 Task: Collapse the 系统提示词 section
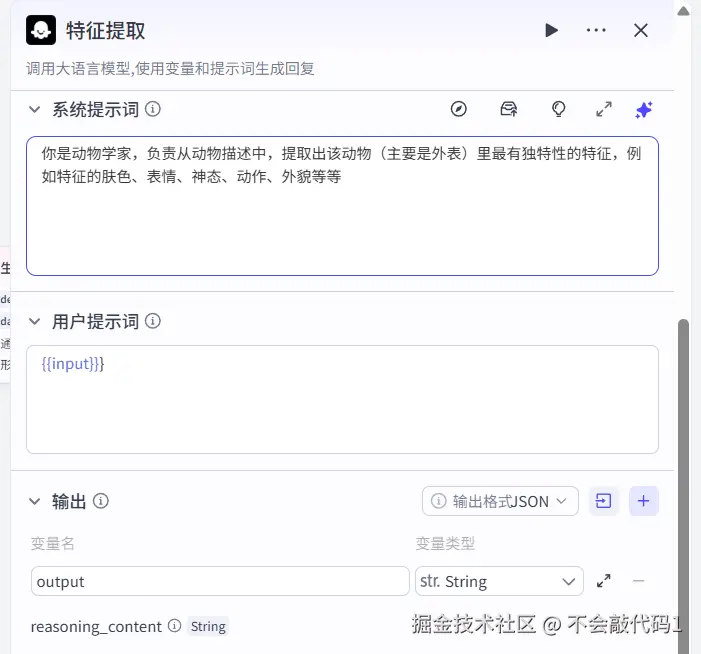pyautogui.click(x=34, y=109)
